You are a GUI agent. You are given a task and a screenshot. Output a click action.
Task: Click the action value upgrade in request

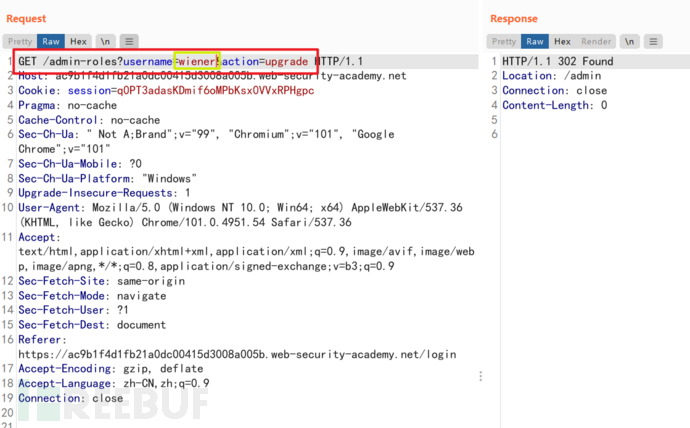pos(286,62)
